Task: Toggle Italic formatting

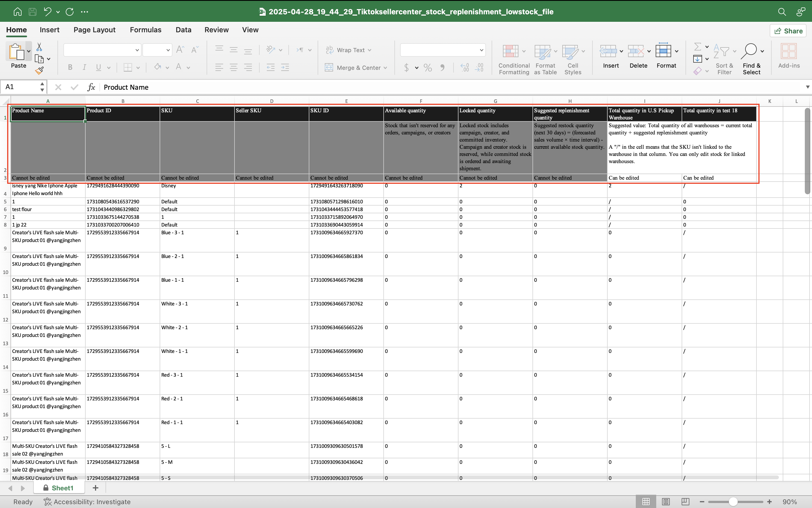Action: click(84, 68)
